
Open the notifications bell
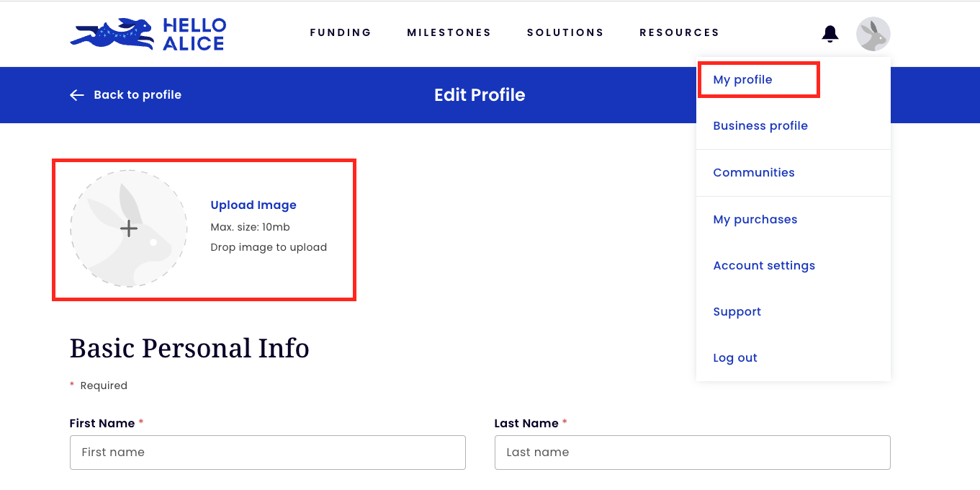coord(830,33)
